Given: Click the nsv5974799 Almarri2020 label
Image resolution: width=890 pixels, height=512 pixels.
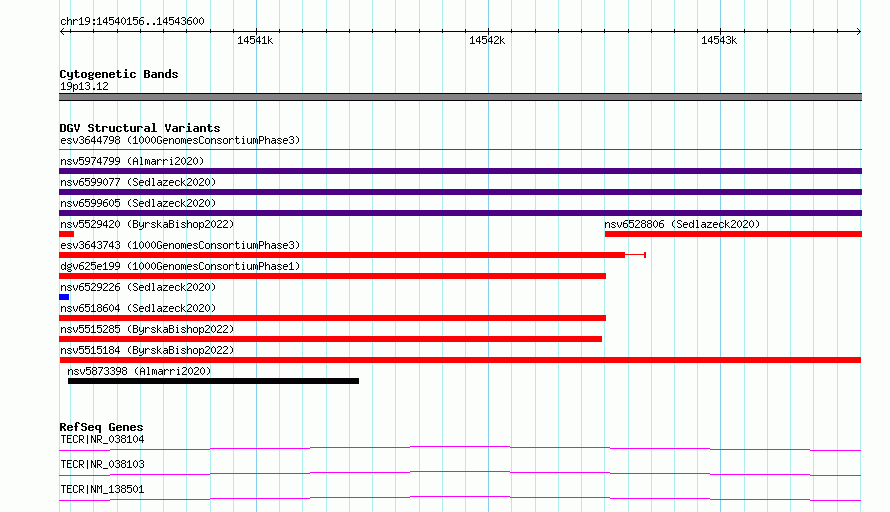Looking at the screenshot, I should click(x=132, y=161).
